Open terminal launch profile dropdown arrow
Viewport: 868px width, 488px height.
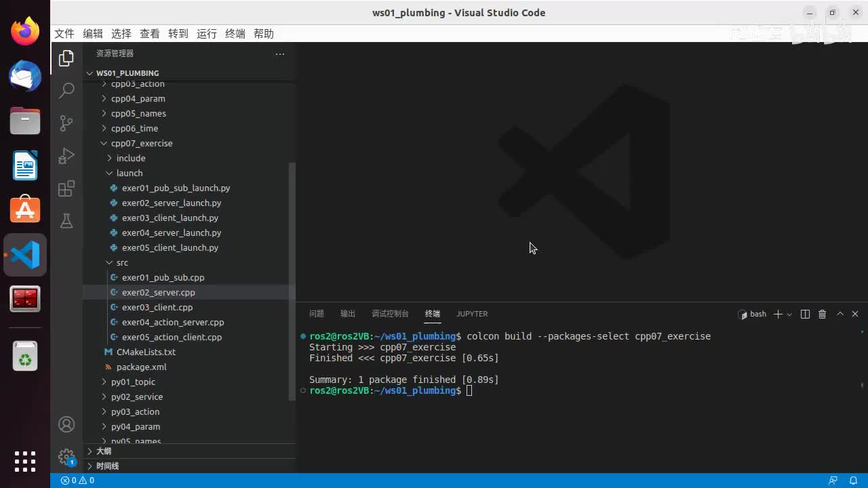(789, 314)
